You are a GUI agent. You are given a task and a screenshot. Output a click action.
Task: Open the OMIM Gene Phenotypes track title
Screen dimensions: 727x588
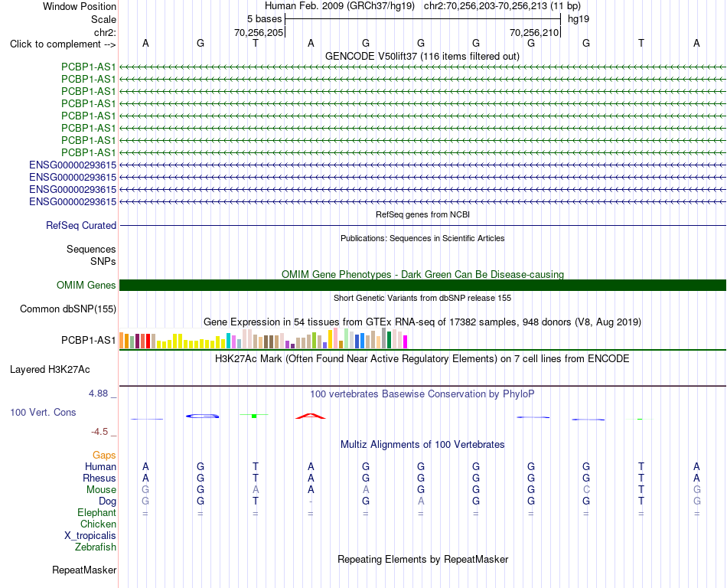tap(422, 274)
